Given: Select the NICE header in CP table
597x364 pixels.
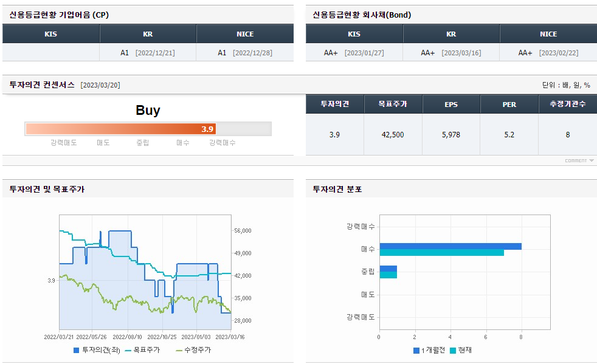Looking at the screenshot, I should coord(245,34).
